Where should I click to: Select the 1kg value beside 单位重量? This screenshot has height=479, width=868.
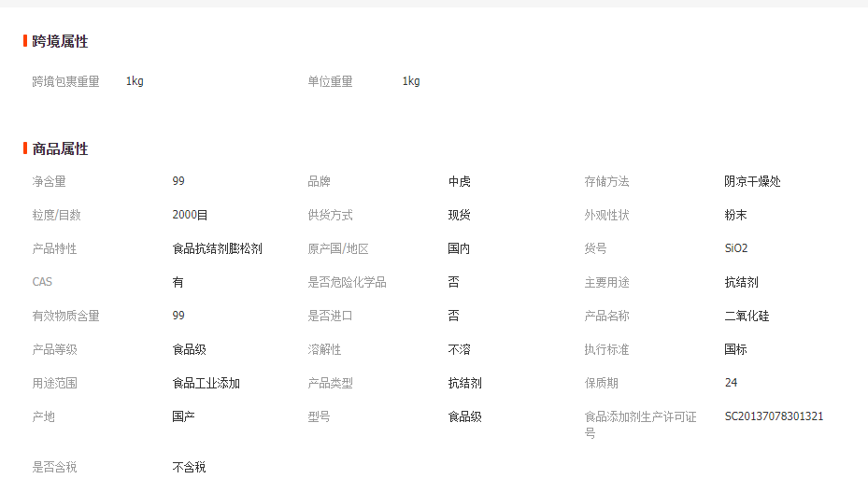click(411, 81)
